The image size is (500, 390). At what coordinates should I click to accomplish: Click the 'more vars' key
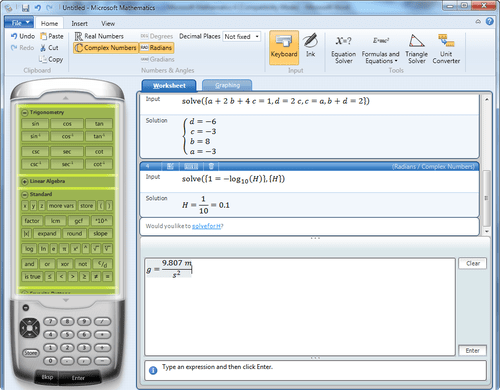click(x=61, y=206)
